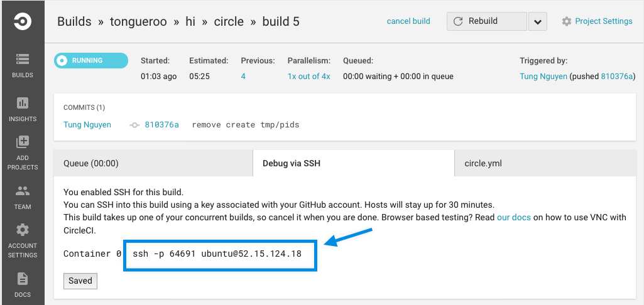Screen dimensions: 644x305
Task: Open previous build 4 link
Action: click(243, 77)
